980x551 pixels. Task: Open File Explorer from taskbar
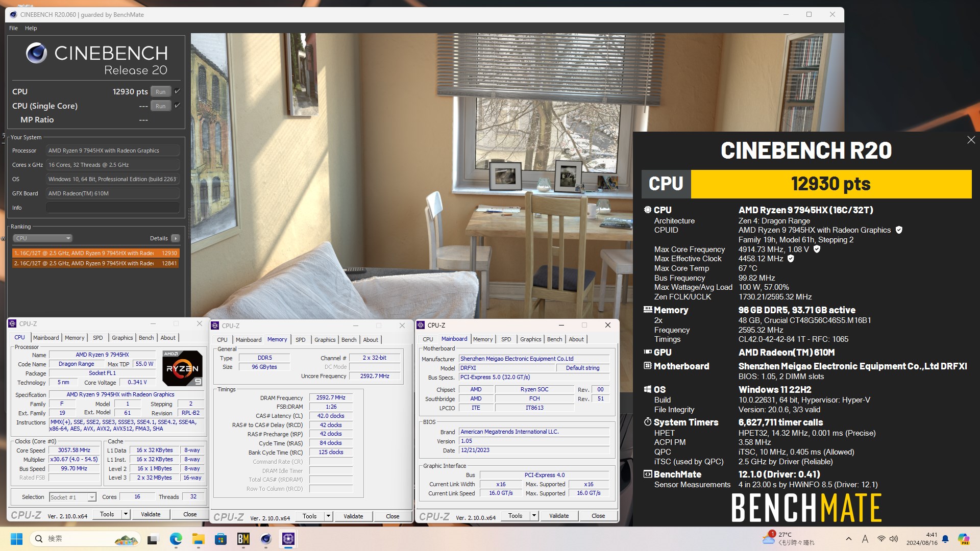(198, 539)
